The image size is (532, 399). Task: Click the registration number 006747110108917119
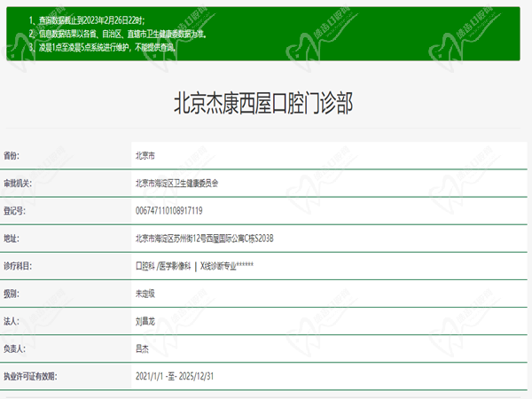coord(169,211)
